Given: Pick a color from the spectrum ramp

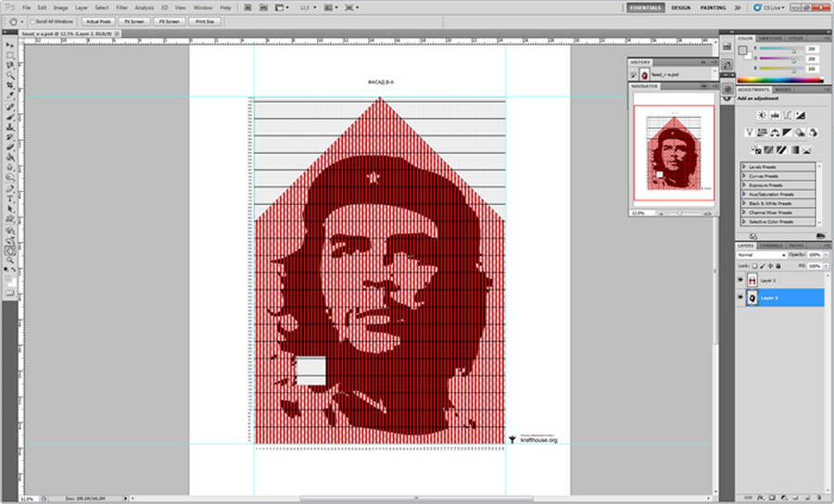Looking at the screenshot, I should [780, 80].
